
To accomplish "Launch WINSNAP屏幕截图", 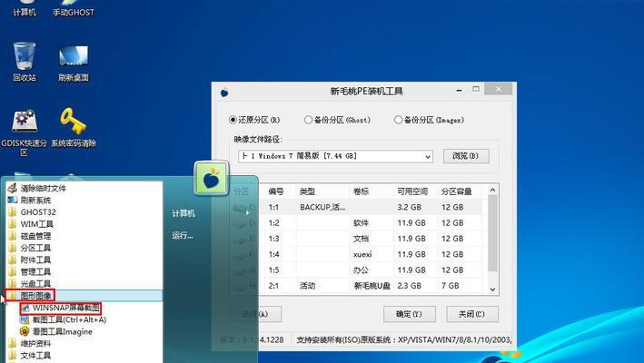I will (61, 308).
